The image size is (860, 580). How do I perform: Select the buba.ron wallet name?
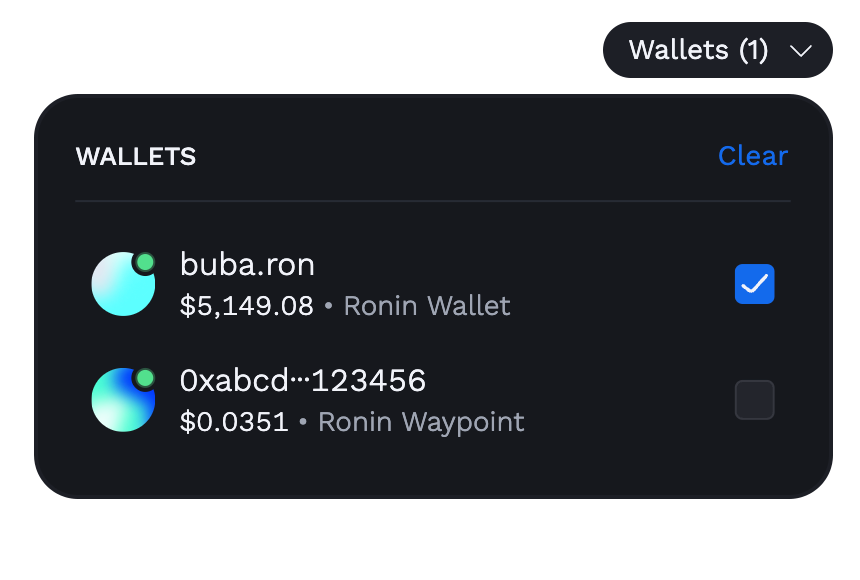[247, 264]
